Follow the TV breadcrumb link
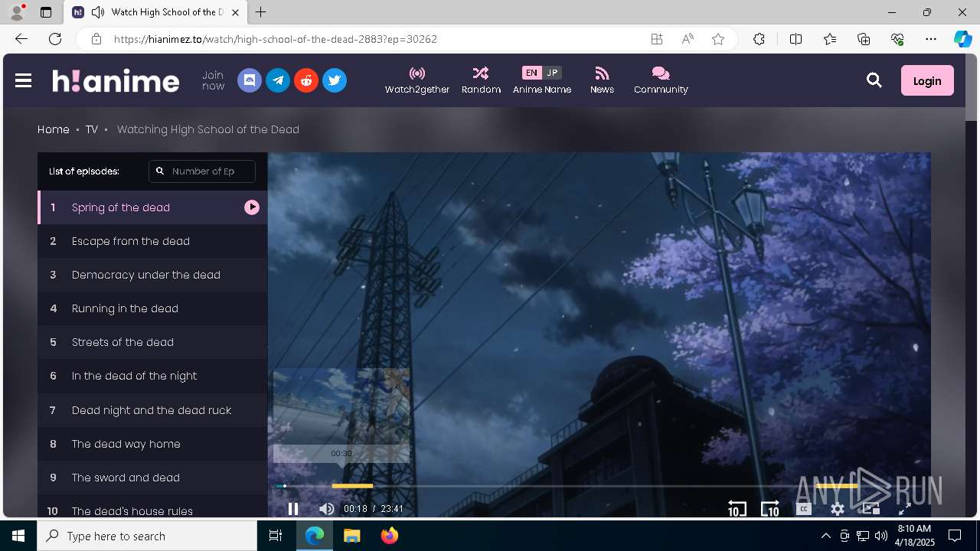Viewport: 980px width, 551px height. coord(91,129)
